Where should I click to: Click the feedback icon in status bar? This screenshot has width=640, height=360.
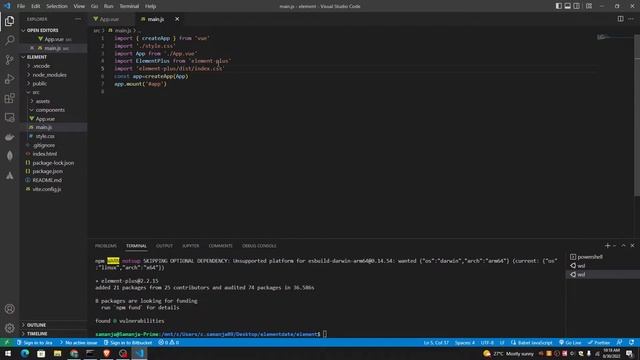(620, 342)
